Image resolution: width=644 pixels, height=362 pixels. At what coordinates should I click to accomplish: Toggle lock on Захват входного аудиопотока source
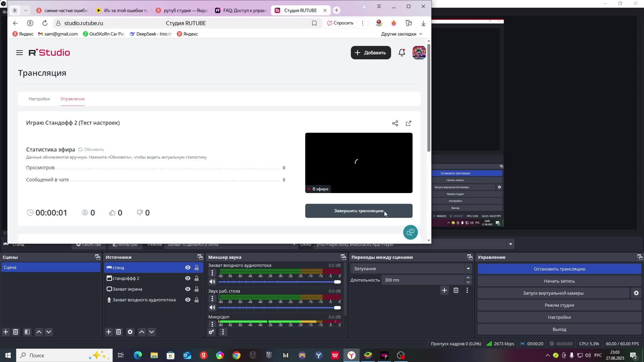(197, 300)
